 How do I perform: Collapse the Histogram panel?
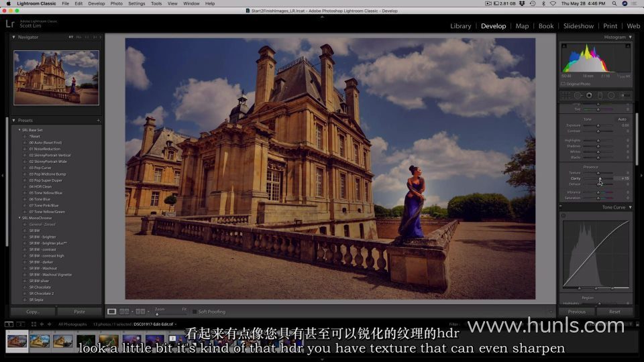(631, 37)
